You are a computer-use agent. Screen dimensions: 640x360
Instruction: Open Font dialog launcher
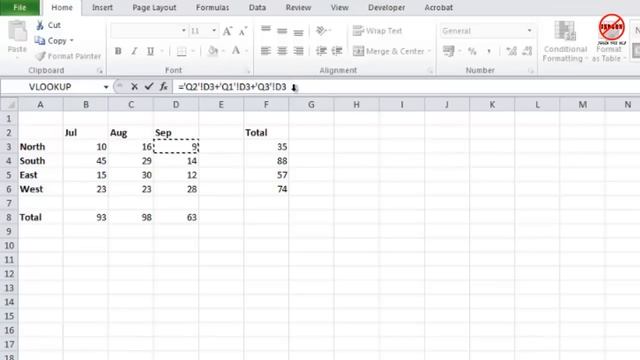pyautogui.click(x=247, y=71)
